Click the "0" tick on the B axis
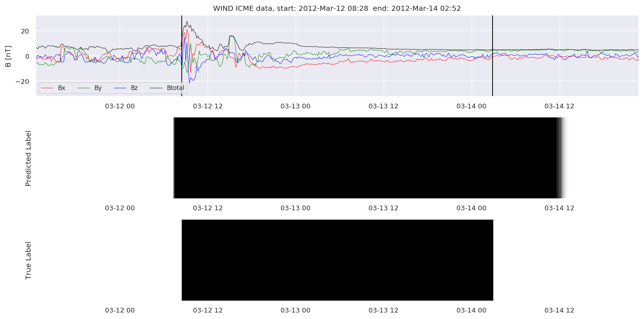The image size is (644, 319). pos(27,57)
